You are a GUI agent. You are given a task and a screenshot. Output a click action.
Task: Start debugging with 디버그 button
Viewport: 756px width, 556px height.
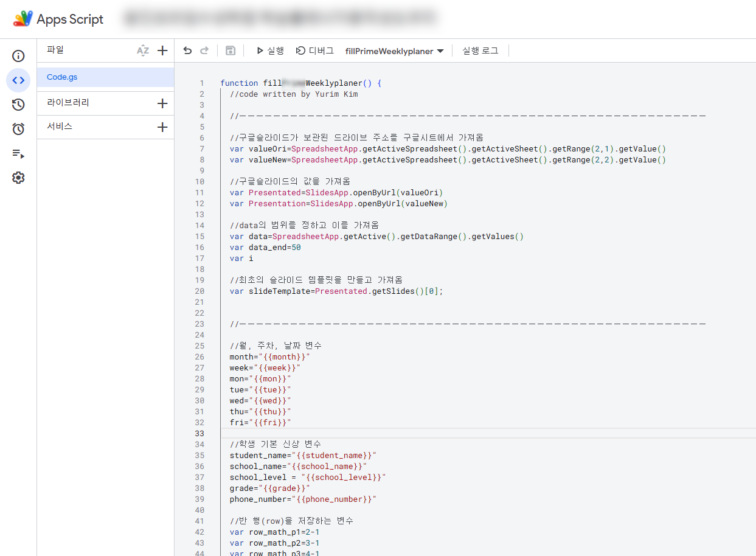[314, 51]
